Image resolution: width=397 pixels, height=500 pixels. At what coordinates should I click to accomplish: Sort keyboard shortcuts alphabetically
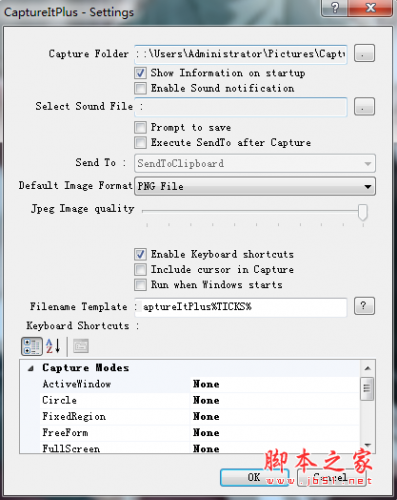coord(53,346)
